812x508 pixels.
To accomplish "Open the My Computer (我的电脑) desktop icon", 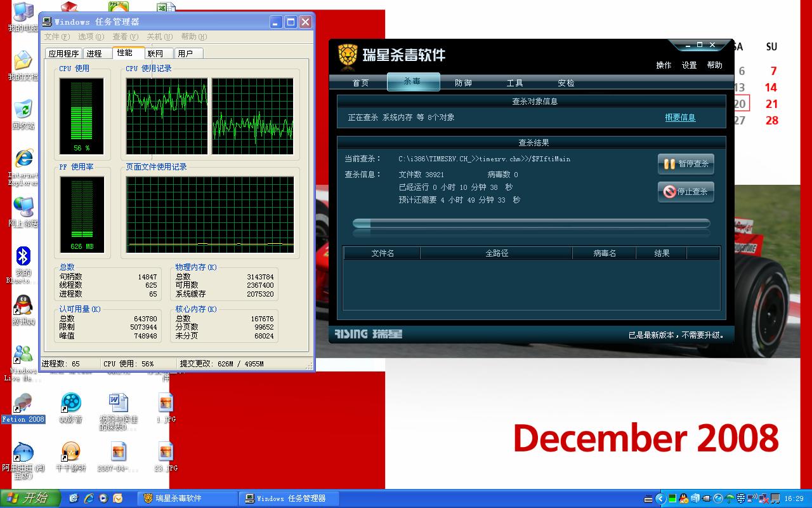I will (x=23, y=17).
